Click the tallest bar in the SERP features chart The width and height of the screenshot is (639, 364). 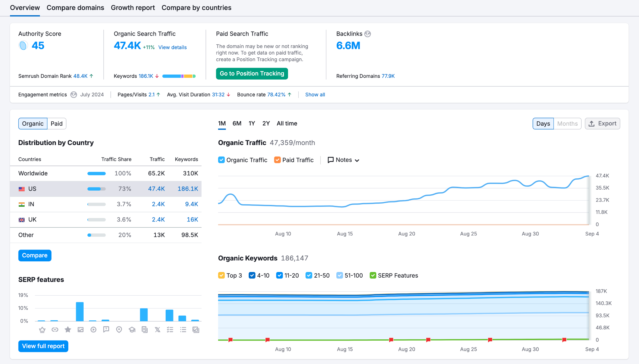[x=80, y=312]
